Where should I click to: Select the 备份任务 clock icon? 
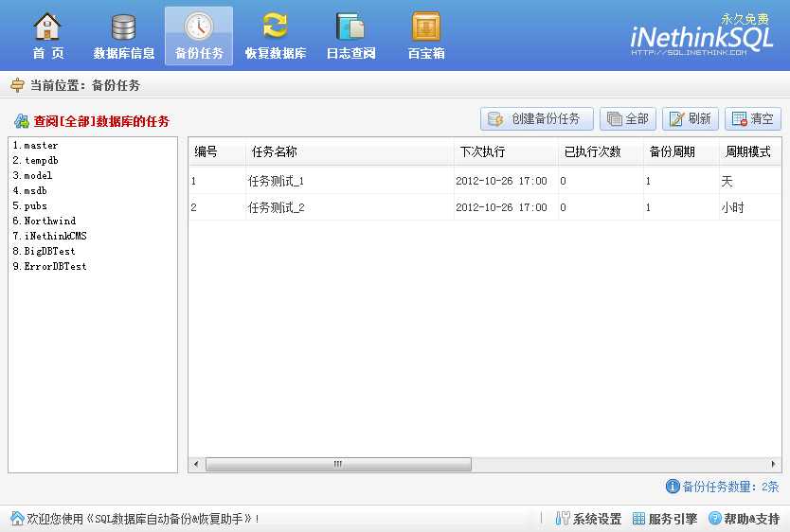click(199, 27)
